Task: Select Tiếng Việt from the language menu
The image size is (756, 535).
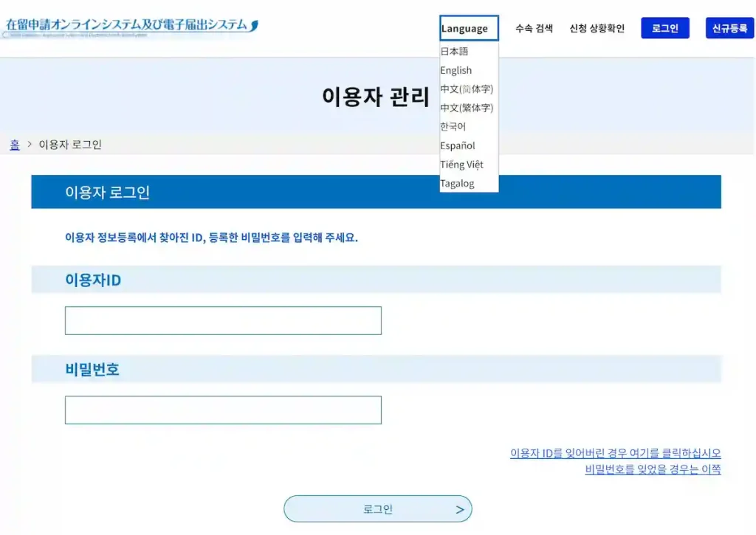Action: click(460, 165)
